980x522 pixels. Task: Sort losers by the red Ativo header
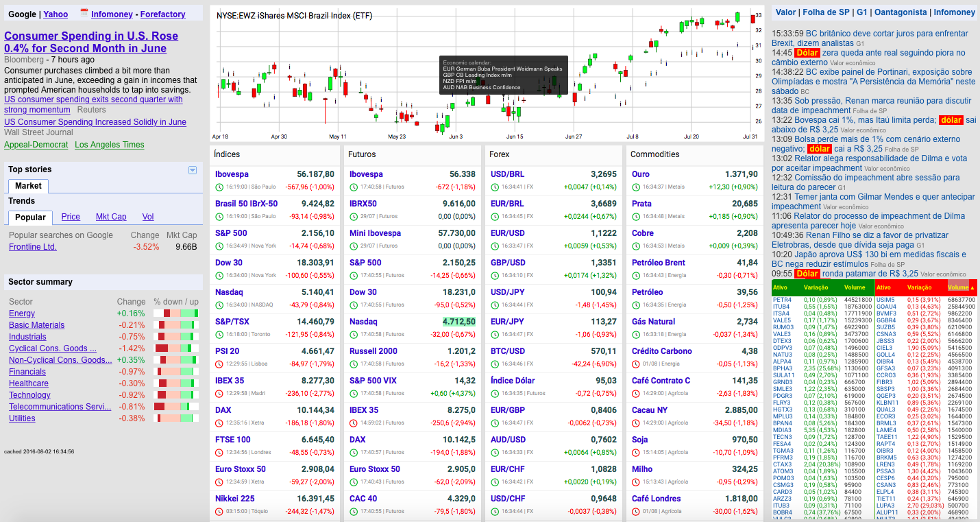coord(883,287)
